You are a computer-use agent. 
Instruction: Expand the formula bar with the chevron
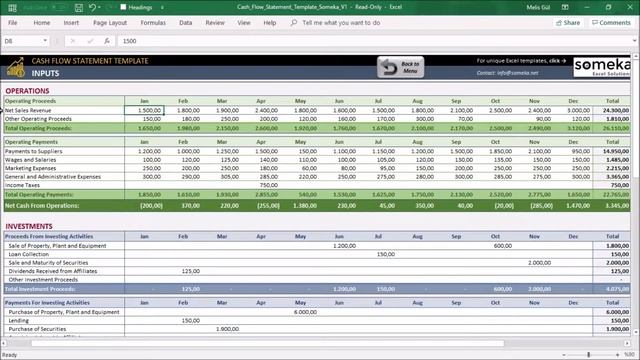[x=634, y=41]
